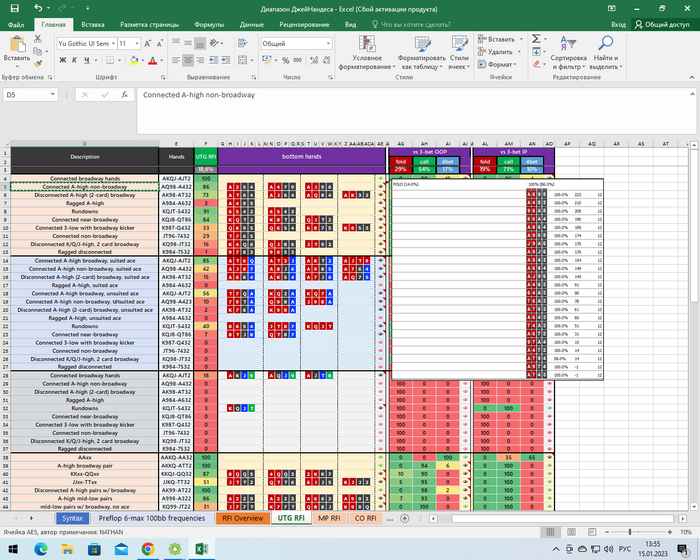
Task: Save the workbook using the quick access icon
Action: (x=14, y=8)
